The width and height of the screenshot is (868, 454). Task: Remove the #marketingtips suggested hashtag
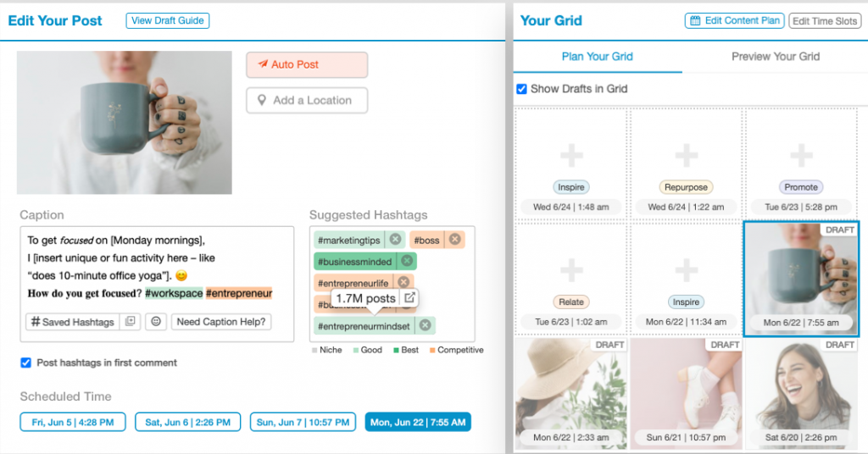395,241
